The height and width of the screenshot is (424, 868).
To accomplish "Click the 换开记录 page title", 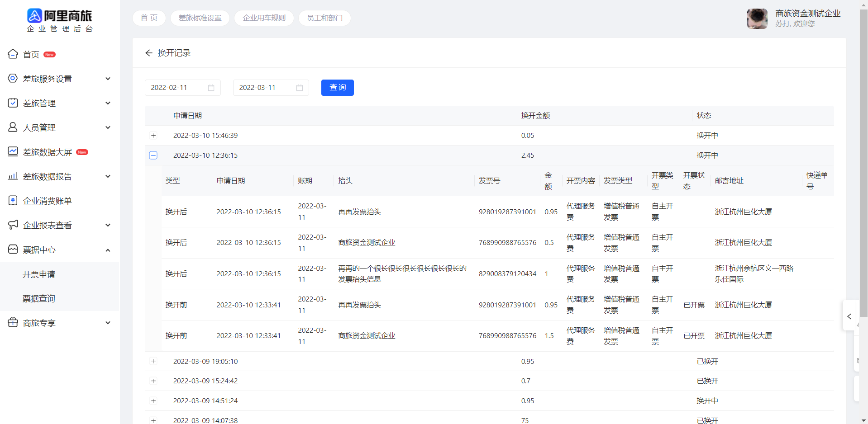I will click(174, 53).
